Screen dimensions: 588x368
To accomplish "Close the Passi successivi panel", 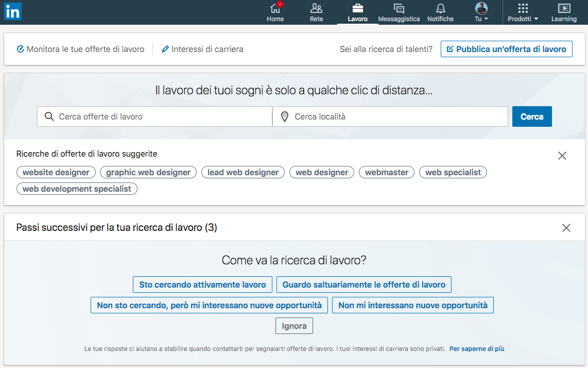I will click(x=566, y=228).
